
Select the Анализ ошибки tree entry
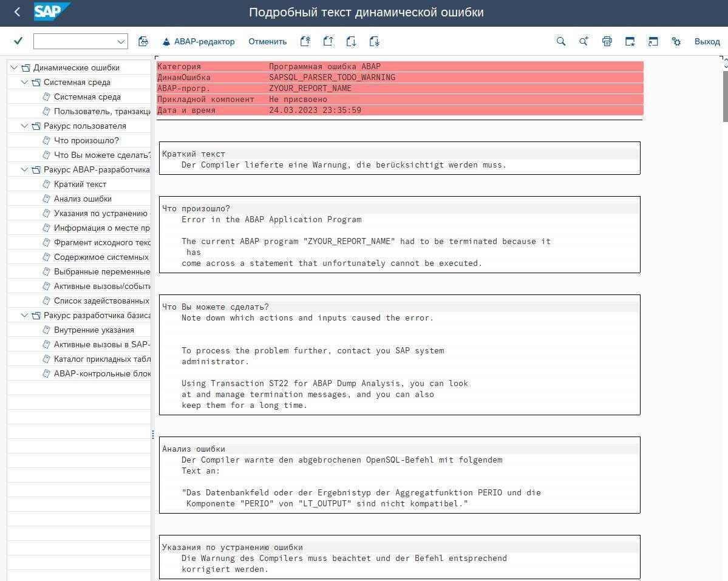tap(83, 199)
